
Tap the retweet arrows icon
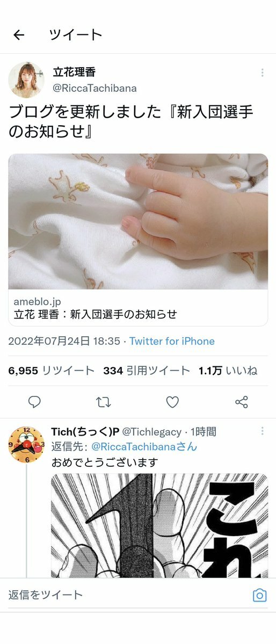pos(104,402)
